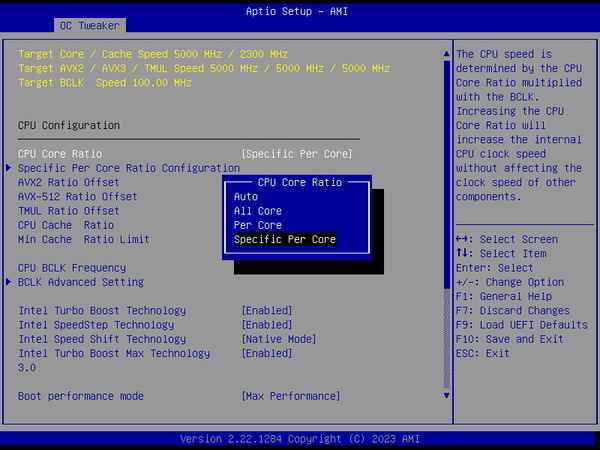Choose Per Core option in popup

(x=258, y=225)
